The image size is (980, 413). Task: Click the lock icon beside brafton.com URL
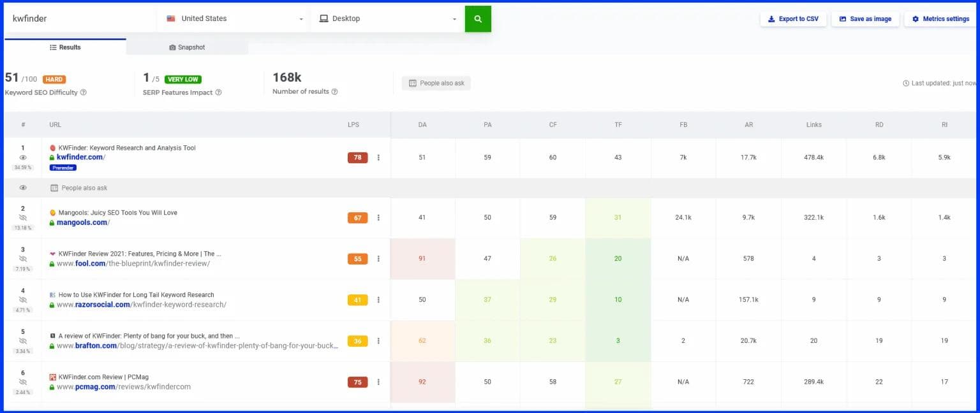coord(52,346)
